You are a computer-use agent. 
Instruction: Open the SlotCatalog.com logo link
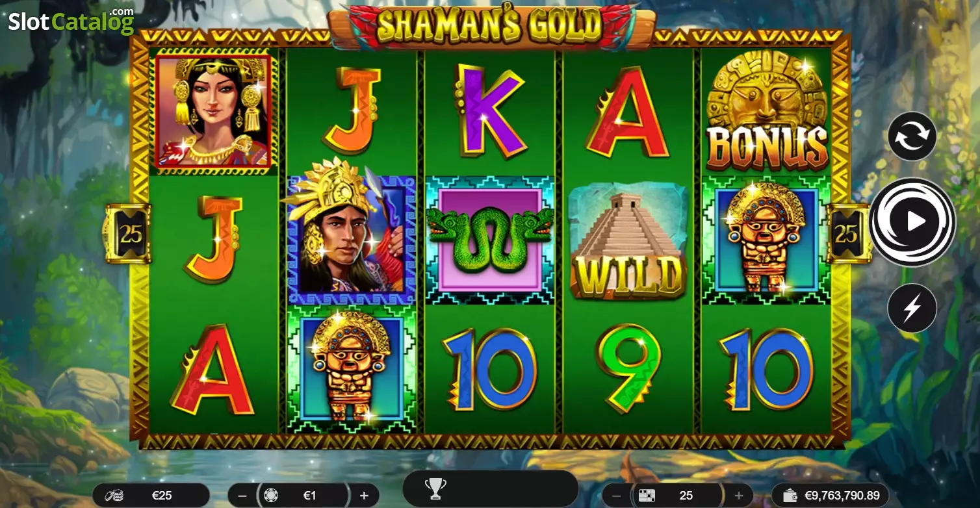coord(71,21)
